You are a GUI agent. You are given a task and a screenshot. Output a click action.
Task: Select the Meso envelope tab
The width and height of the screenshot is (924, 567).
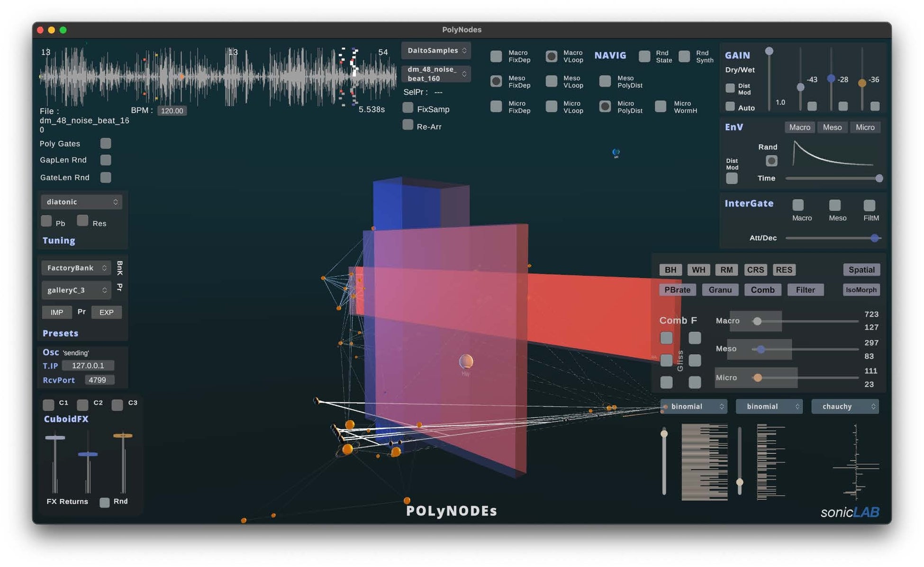point(832,127)
